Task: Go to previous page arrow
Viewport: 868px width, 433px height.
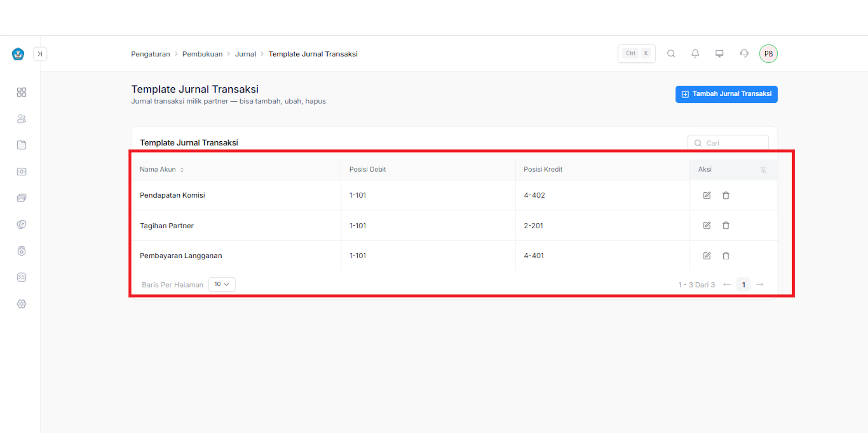Action: tap(727, 285)
